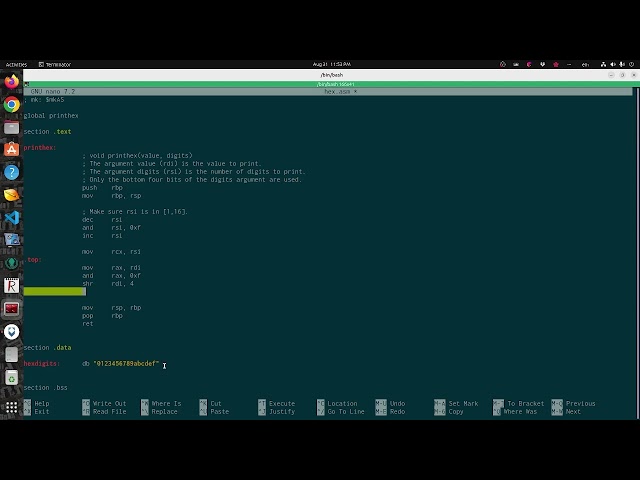Launch Visual Studio Code from the dock

click(x=11, y=218)
